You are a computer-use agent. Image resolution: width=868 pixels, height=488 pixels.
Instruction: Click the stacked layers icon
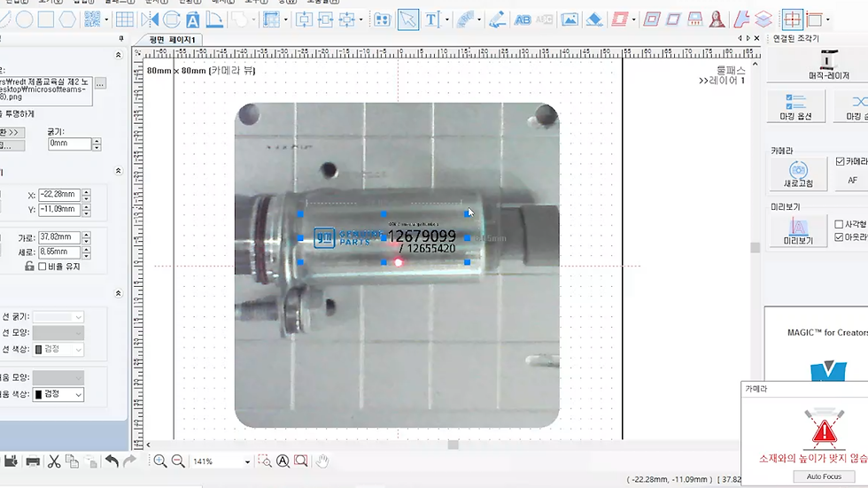pos(763,19)
